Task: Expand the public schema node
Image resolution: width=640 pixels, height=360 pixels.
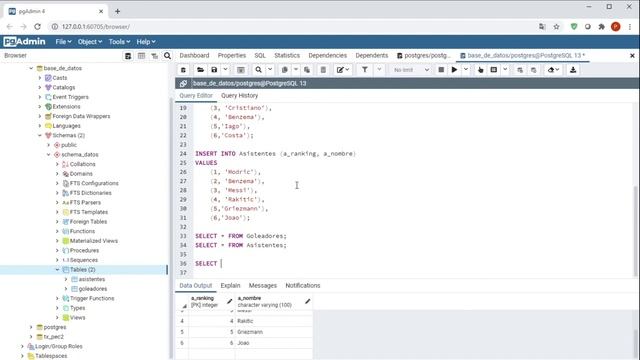Action: point(48,145)
